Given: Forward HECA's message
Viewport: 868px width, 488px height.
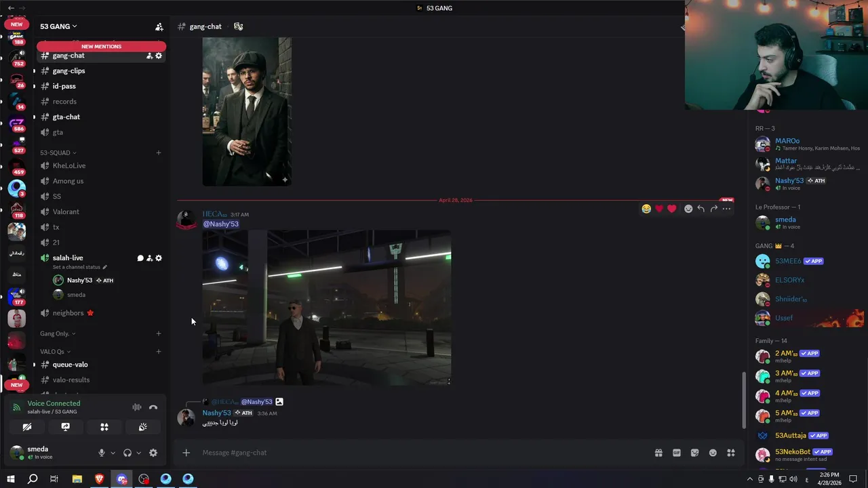Looking at the screenshot, I should (x=713, y=209).
